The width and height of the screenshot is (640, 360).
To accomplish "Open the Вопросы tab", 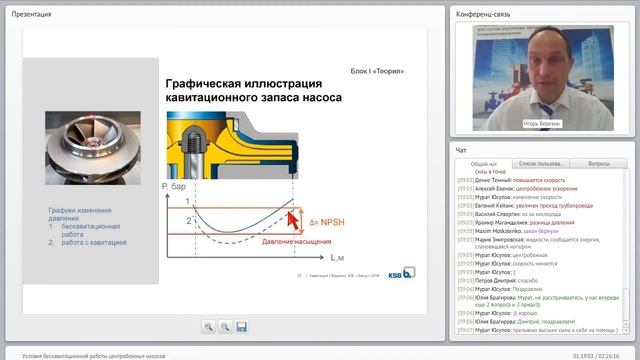I will [599, 164].
